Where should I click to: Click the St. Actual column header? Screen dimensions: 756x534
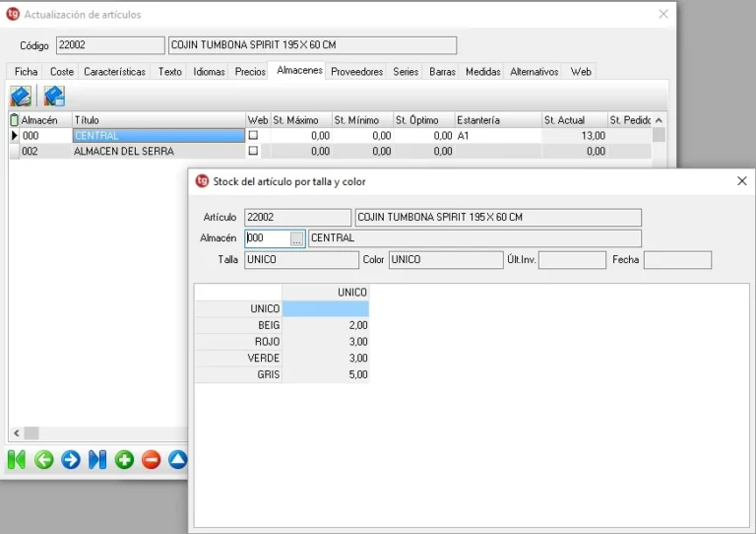point(574,119)
